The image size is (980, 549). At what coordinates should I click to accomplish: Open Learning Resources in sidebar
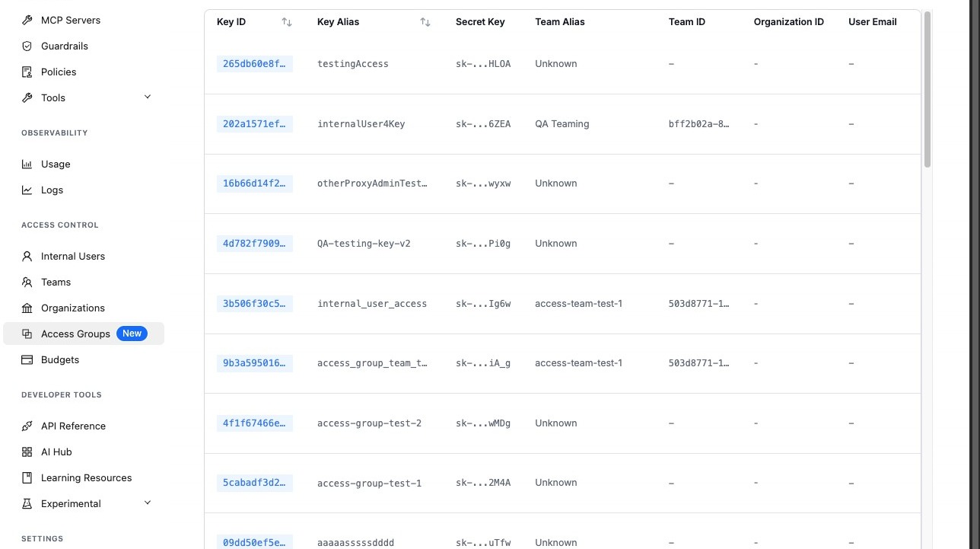(x=86, y=478)
